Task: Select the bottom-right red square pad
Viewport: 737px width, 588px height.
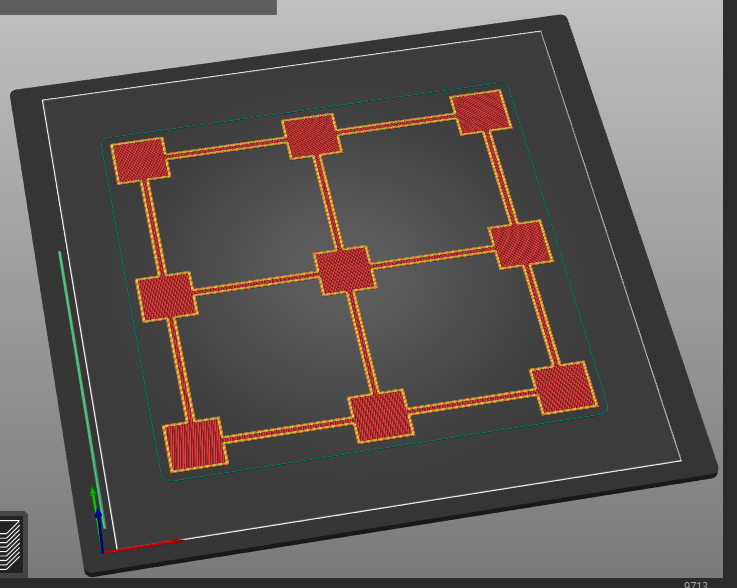Action: (565, 388)
